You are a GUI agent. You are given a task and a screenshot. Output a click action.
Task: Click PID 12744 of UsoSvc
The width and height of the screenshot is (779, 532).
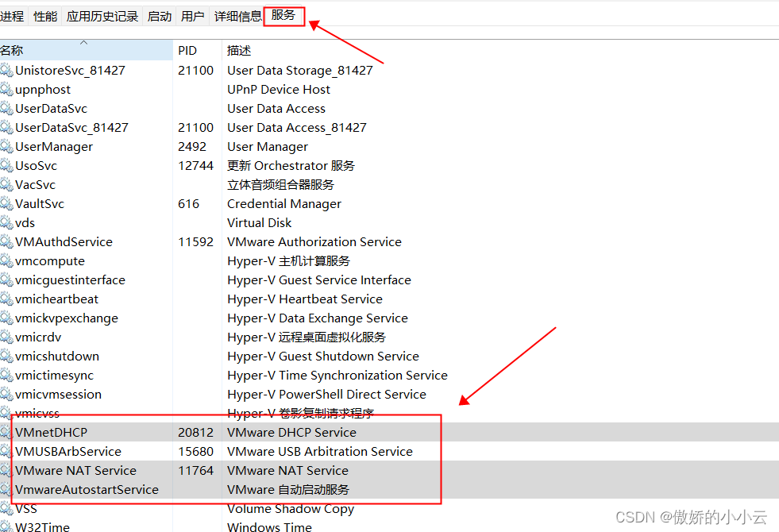click(x=196, y=165)
